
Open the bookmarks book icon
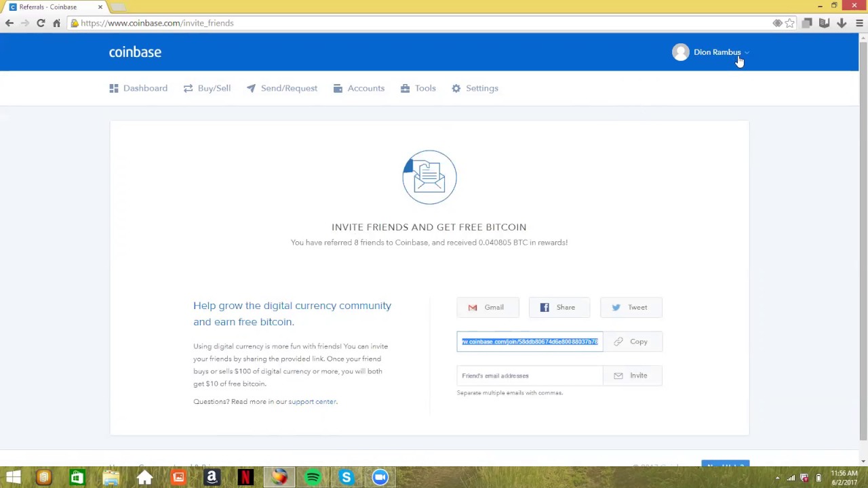[x=824, y=23]
